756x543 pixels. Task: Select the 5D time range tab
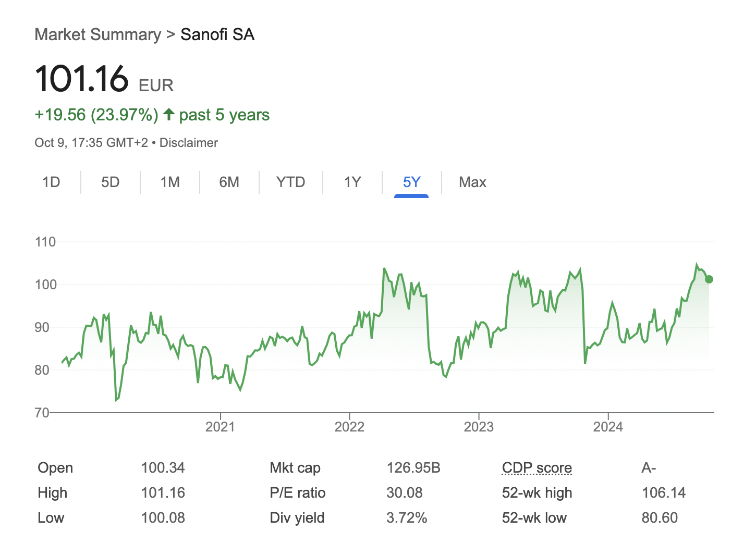(111, 182)
